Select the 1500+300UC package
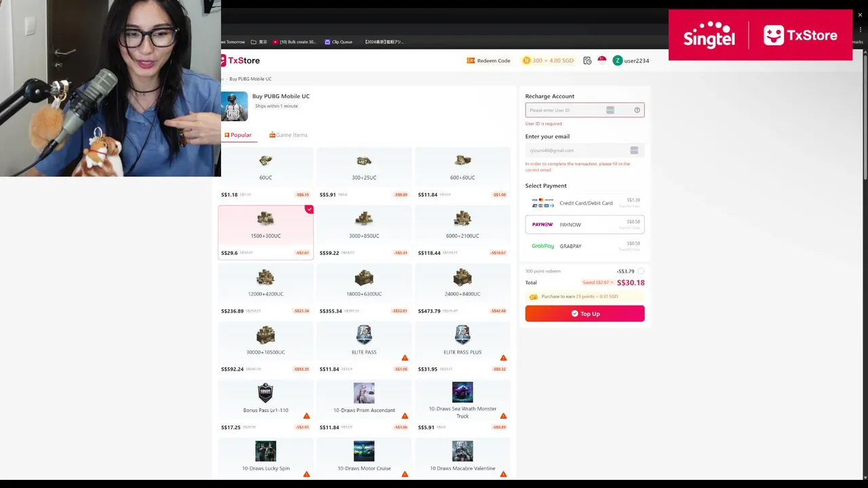The width and height of the screenshot is (868, 488). (x=266, y=232)
